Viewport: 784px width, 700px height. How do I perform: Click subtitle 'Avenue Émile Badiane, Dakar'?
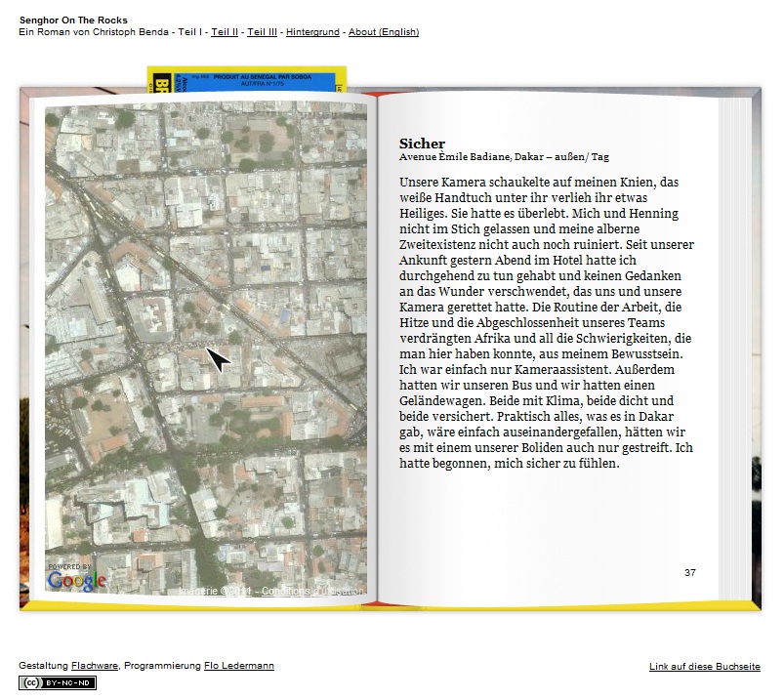tap(471, 157)
